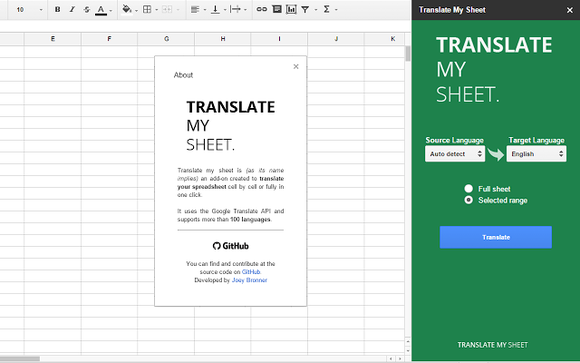Click the GitHub logo in About dialog
The width and height of the screenshot is (580, 363).
(231, 246)
